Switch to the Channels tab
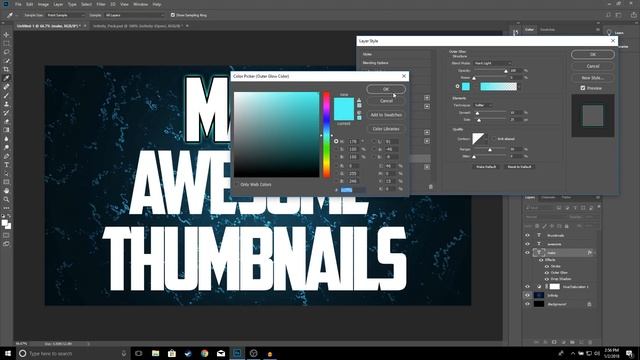The image size is (640, 360). point(548,198)
